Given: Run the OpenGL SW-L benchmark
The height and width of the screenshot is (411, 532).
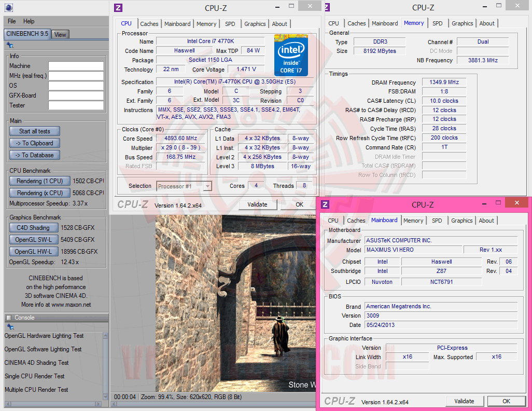Looking at the screenshot, I should pyautogui.click(x=33, y=239).
